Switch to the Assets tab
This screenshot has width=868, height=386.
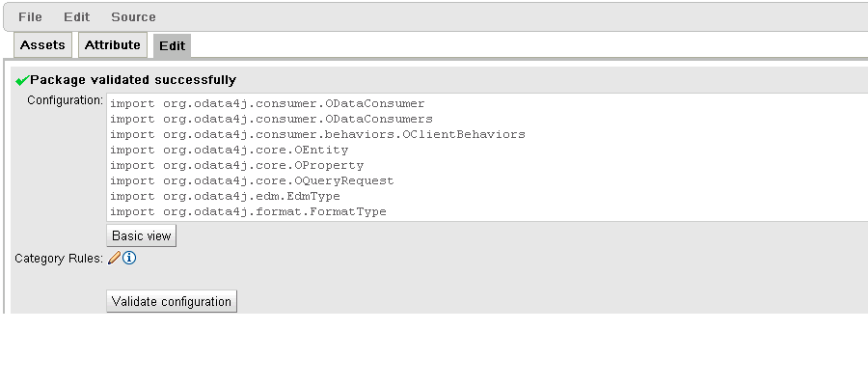[x=42, y=44]
